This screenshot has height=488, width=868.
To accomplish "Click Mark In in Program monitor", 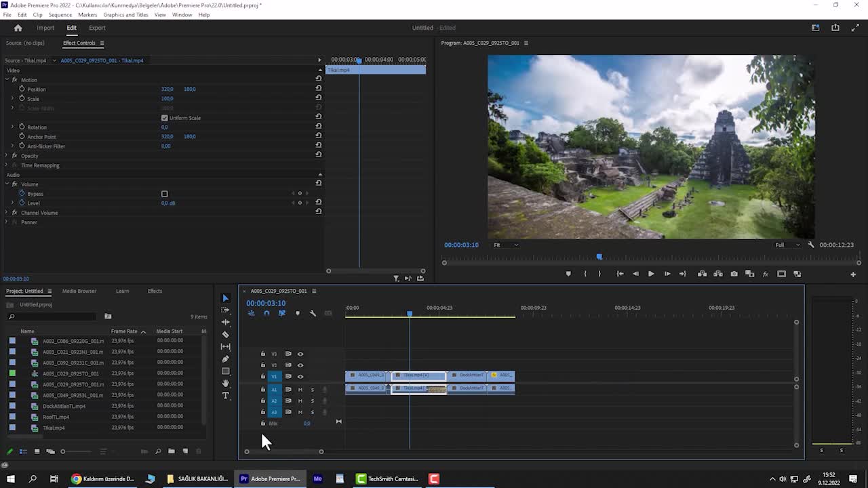I will point(585,274).
